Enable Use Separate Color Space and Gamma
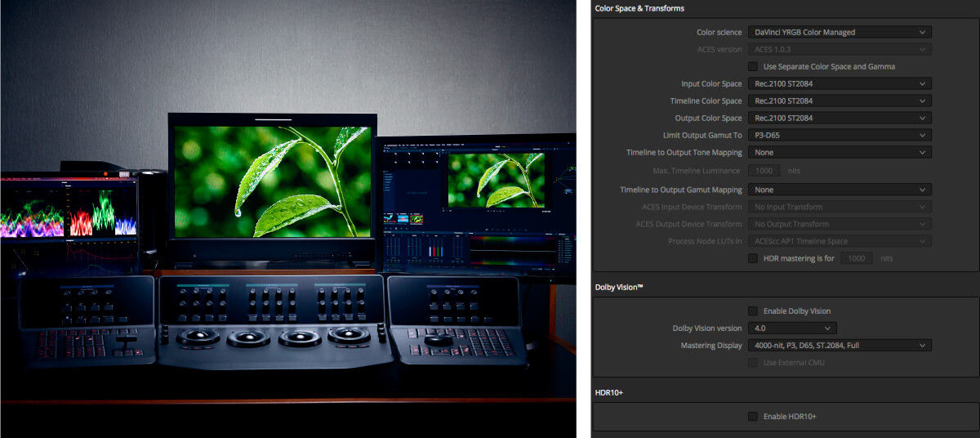980x438 pixels. coord(753,66)
